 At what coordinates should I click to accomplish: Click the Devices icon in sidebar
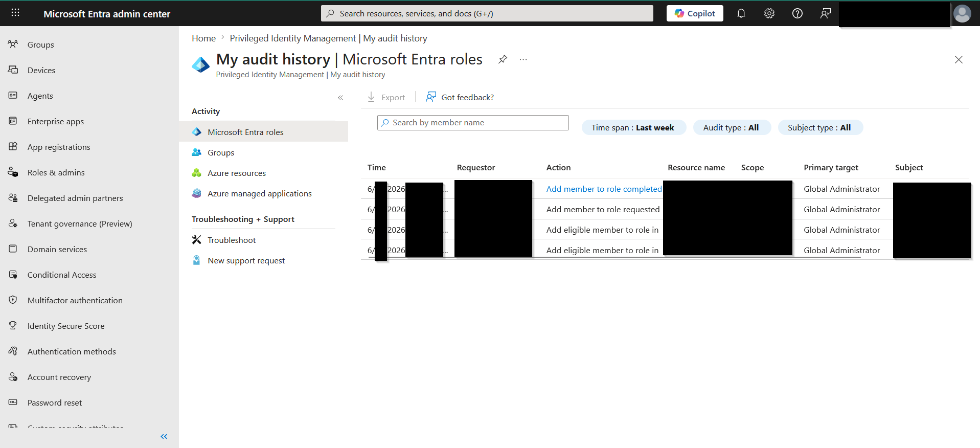(13, 70)
